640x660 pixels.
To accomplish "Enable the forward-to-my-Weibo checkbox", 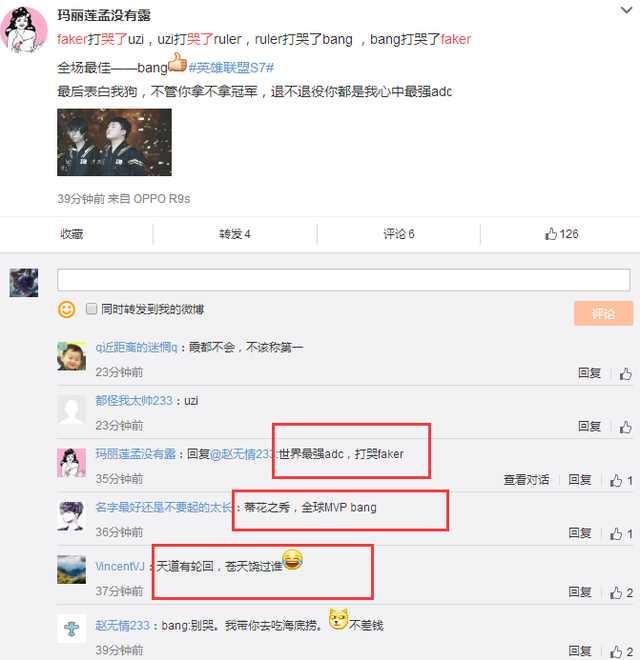I will pos(91,309).
